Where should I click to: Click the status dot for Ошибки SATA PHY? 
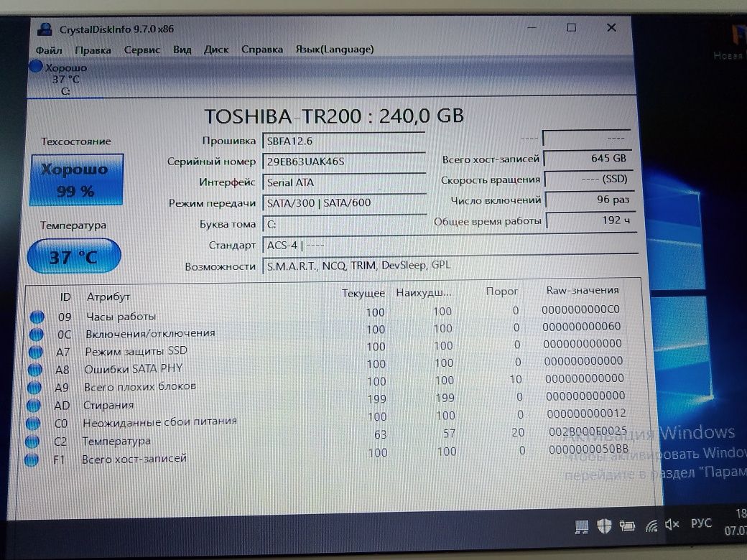pos(34,370)
